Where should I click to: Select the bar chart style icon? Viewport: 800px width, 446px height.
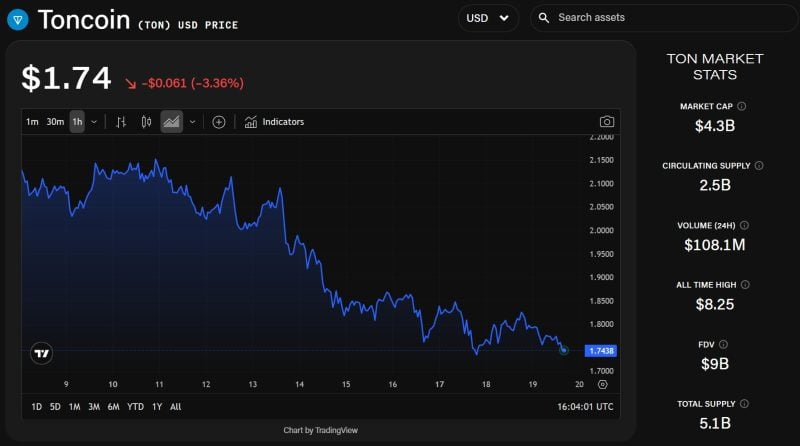tap(121, 122)
